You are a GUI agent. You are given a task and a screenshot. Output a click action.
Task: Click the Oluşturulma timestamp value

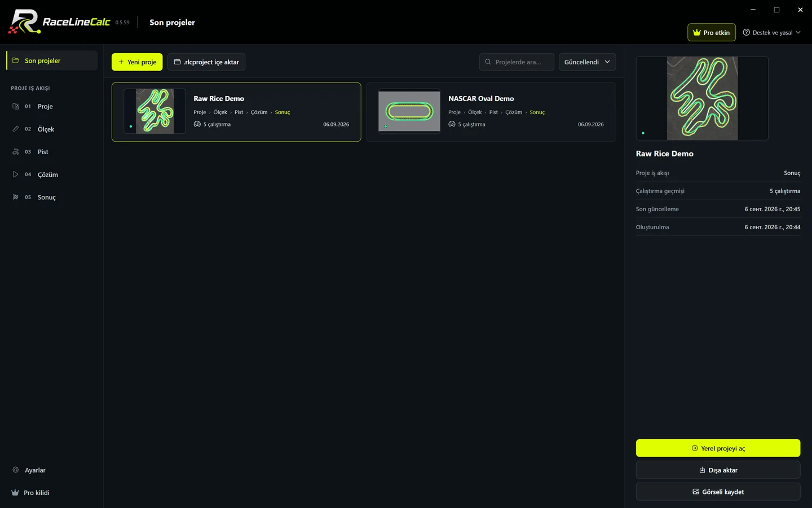tap(773, 227)
